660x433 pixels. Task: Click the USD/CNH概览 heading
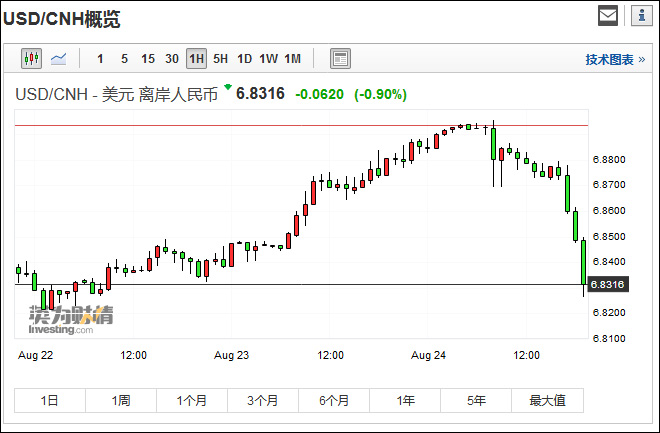[70, 18]
